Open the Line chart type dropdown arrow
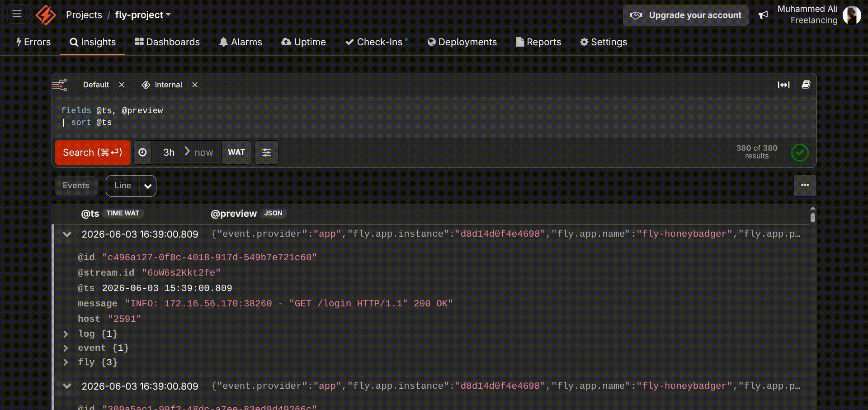Screen dimensions: 868x410 click(x=148, y=186)
